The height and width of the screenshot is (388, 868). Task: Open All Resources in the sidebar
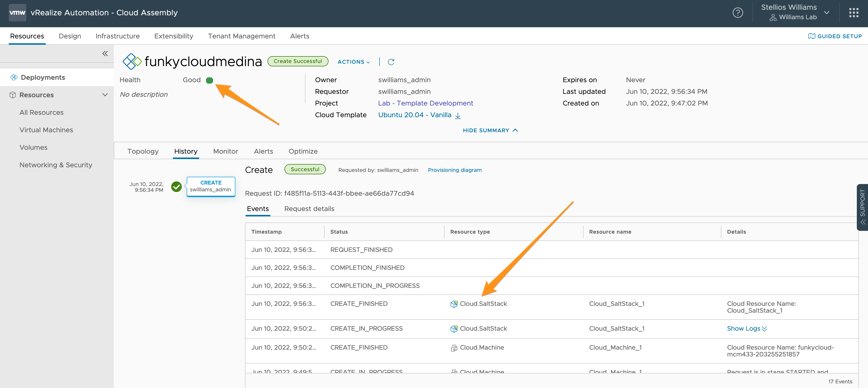pyautogui.click(x=41, y=113)
